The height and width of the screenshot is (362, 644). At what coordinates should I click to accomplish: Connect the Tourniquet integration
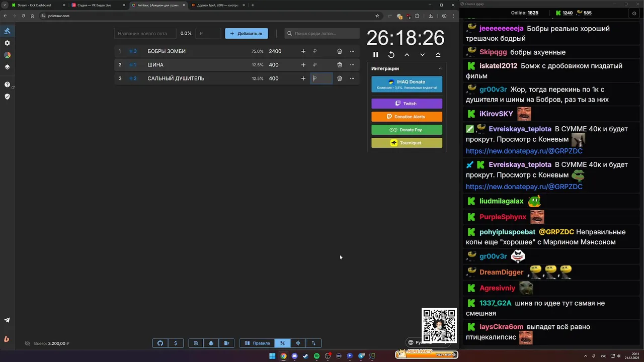click(407, 143)
